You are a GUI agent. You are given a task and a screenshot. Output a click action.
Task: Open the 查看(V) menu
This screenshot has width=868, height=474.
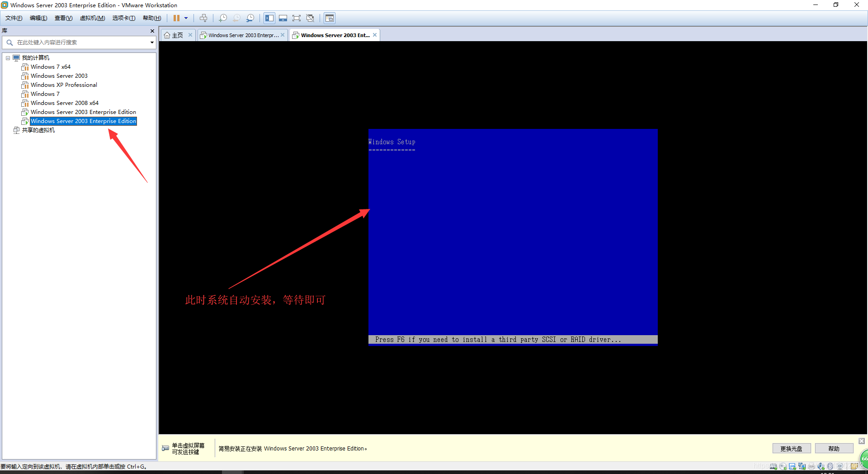63,18
